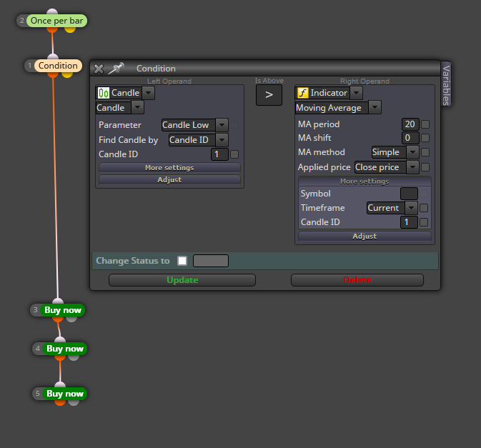Click the Symbol input field
The image size is (481, 448).
click(x=409, y=194)
